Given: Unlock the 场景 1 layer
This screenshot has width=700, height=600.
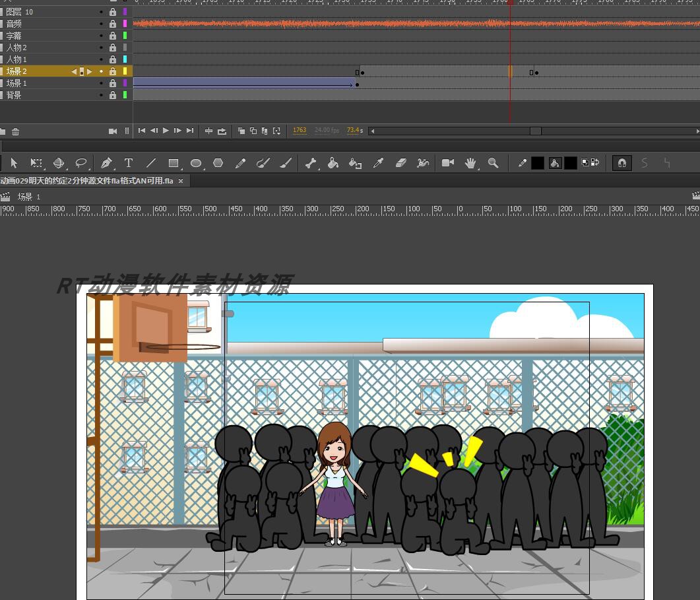Looking at the screenshot, I should click(x=113, y=83).
